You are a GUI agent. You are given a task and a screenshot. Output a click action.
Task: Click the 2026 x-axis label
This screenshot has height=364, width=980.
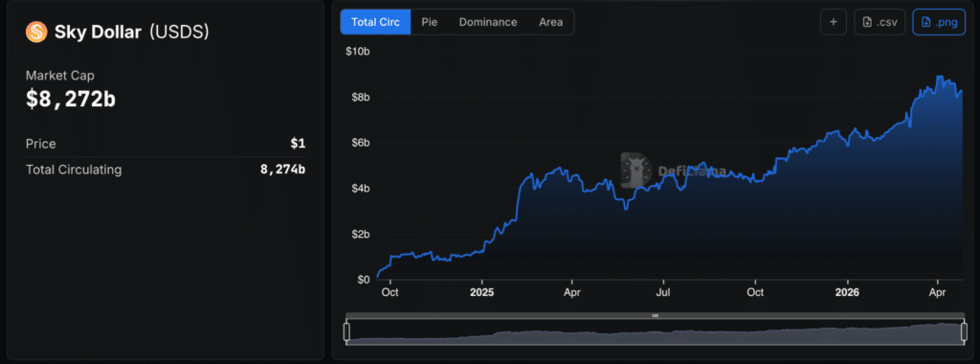[848, 292]
